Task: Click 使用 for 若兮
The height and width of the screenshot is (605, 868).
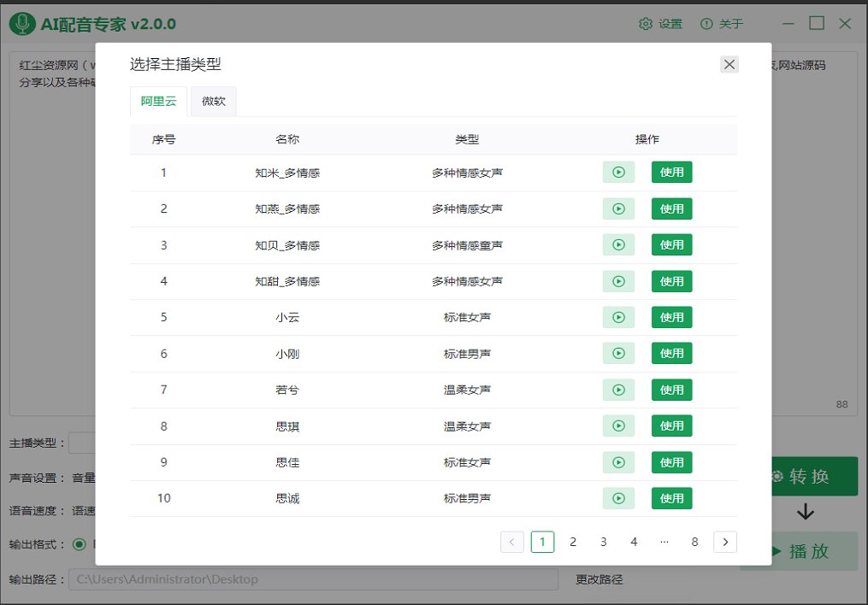Action: click(671, 390)
